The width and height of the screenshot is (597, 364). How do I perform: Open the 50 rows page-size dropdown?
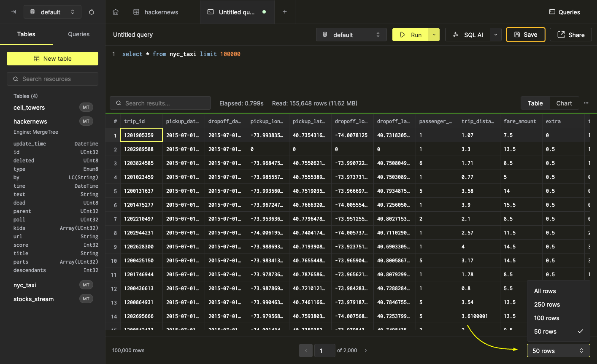(558, 351)
